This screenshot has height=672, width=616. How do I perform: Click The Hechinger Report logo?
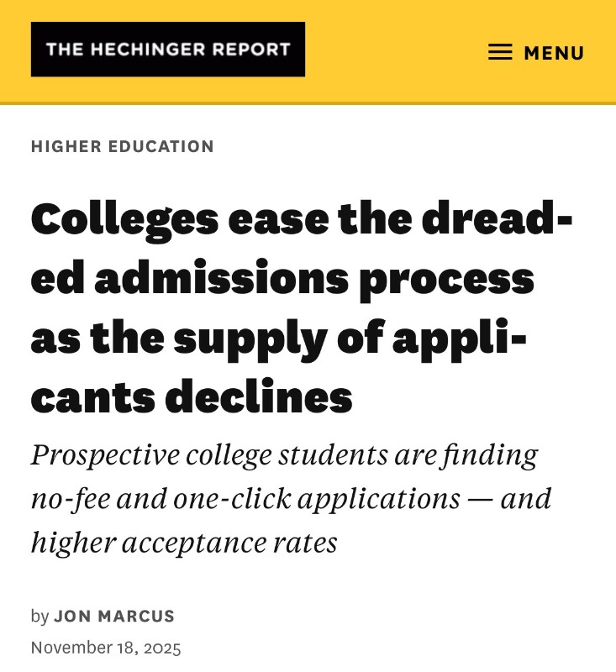point(168,50)
